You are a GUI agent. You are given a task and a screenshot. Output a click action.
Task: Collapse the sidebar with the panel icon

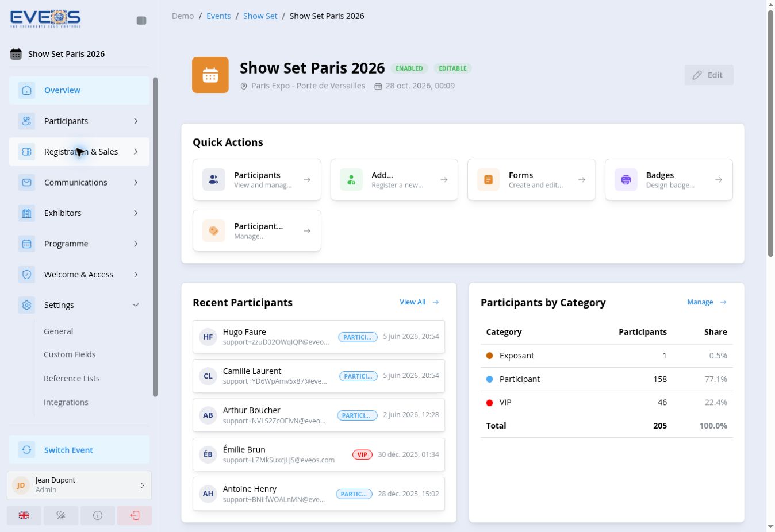(x=141, y=21)
